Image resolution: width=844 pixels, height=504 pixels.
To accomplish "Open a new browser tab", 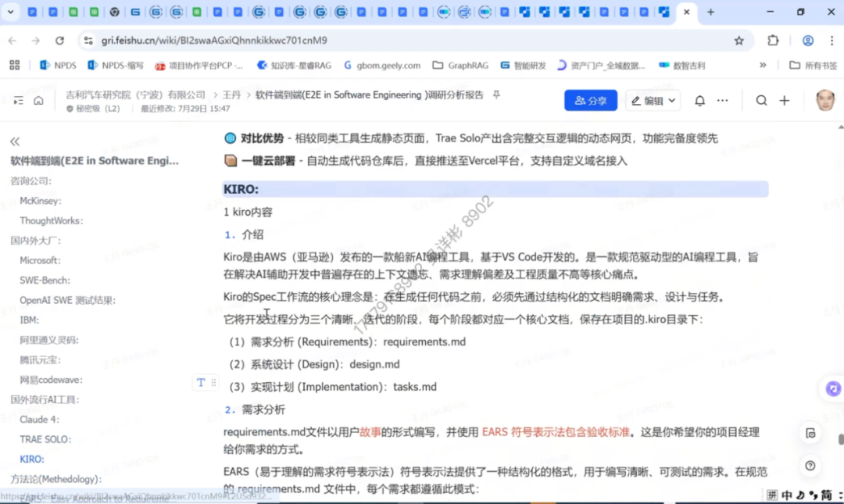I will (710, 12).
